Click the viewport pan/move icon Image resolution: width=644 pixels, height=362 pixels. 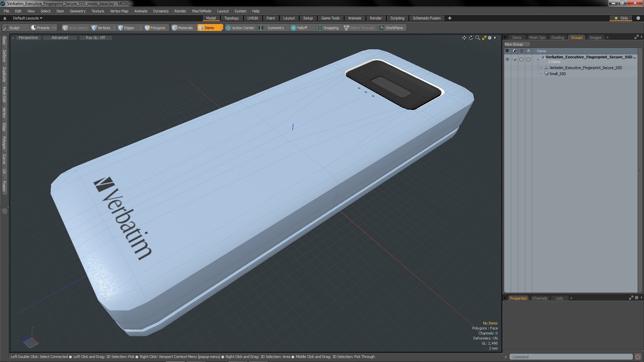pyautogui.click(x=464, y=38)
